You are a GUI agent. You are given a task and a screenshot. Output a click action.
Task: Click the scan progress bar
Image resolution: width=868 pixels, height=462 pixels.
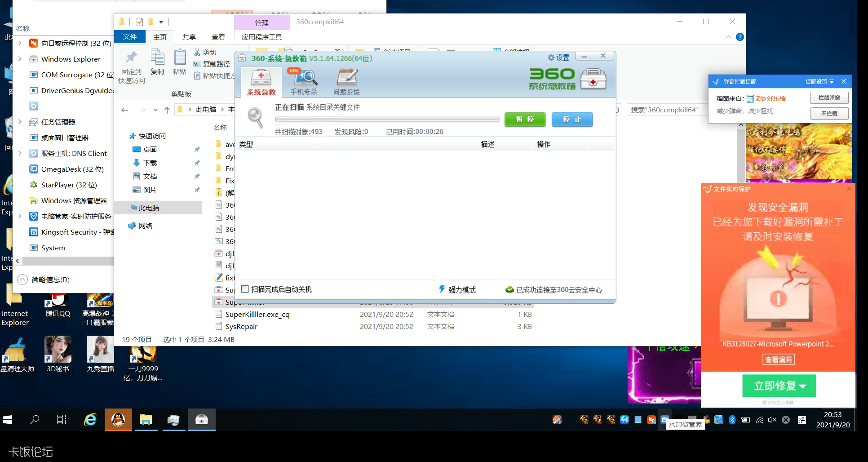tap(387, 119)
